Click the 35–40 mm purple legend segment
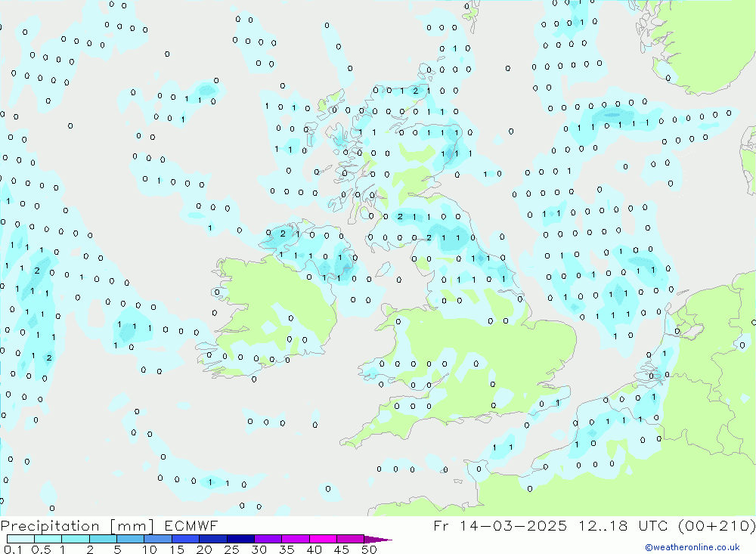Image resolution: width=756 pixels, height=554 pixels. point(296,539)
